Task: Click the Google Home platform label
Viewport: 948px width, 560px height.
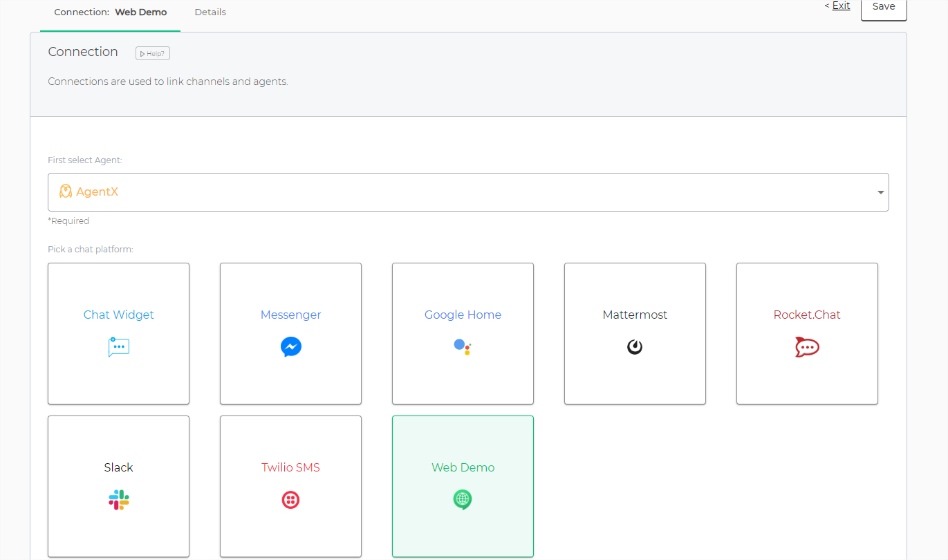Action: click(x=463, y=315)
